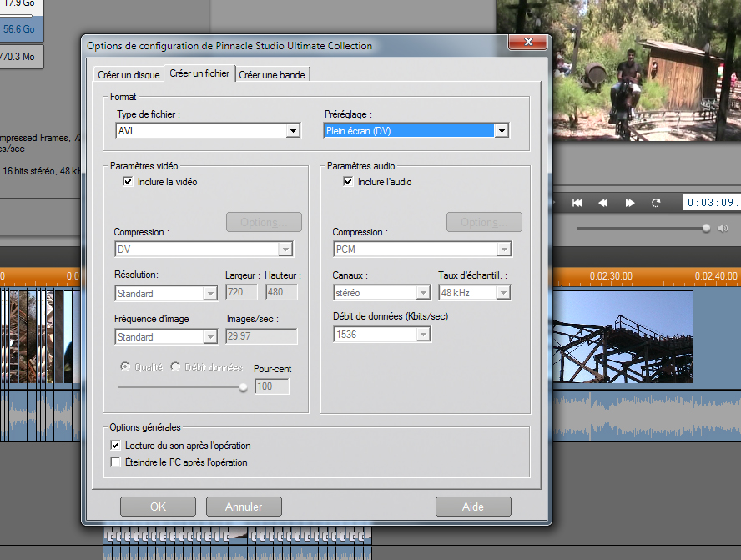Close the Pinnacle Studio options dialog
741x560 pixels.
pos(528,42)
